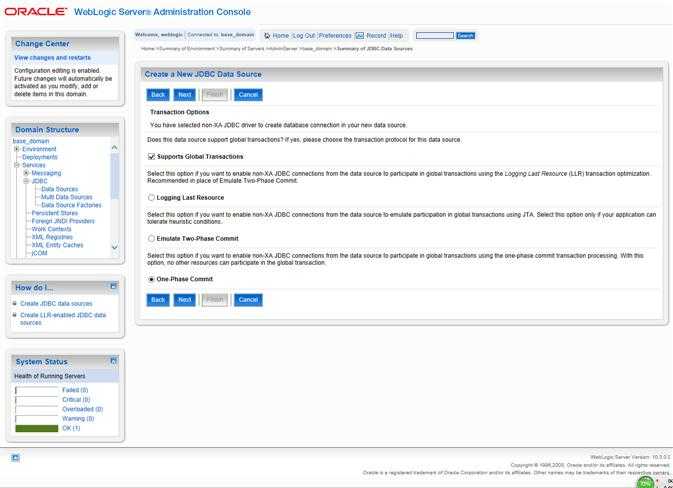Open Create LLR-enabled JDBC data sources link
This screenshot has width=673, height=488.
coord(63,318)
